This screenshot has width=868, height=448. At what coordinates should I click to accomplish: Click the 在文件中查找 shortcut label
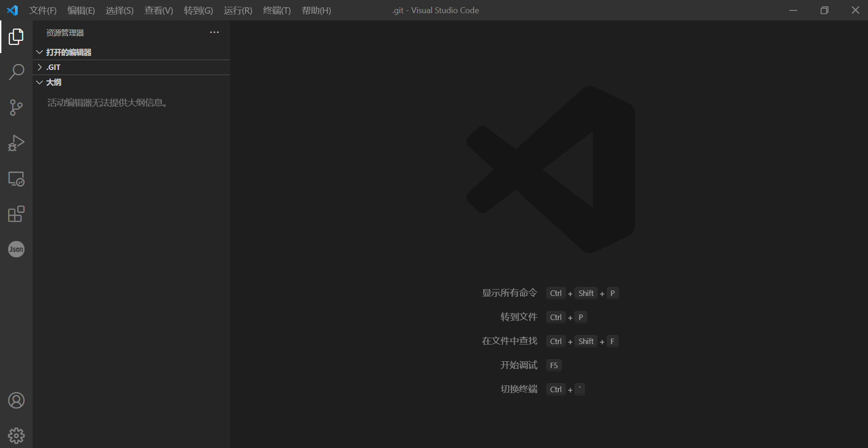point(510,341)
